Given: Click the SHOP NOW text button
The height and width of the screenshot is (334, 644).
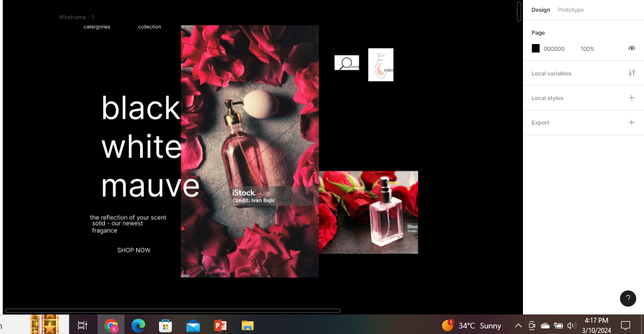Looking at the screenshot, I should (x=134, y=250).
